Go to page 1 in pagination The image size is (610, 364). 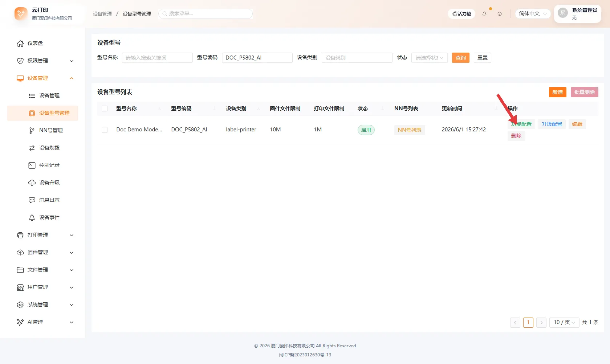tap(528, 322)
